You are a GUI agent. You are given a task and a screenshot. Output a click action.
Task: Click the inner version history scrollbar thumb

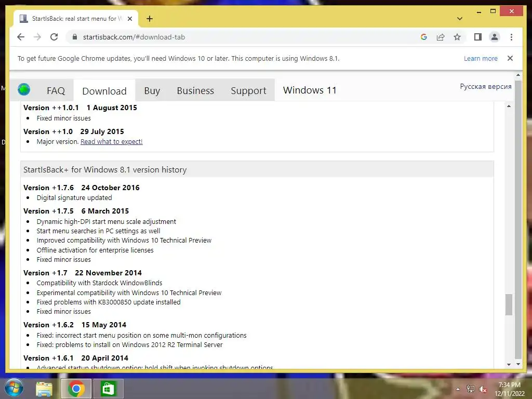pos(509,304)
